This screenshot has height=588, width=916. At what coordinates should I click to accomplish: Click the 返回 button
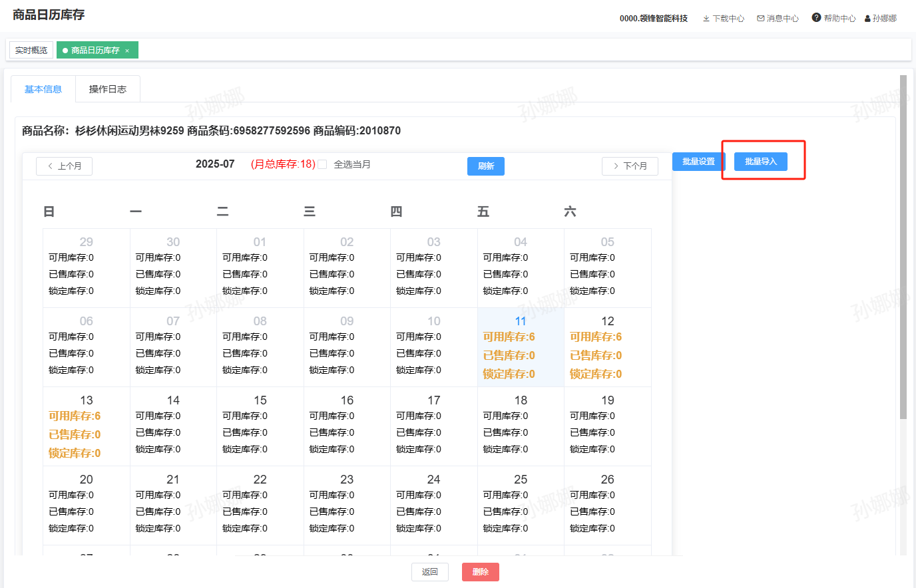(430, 572)
